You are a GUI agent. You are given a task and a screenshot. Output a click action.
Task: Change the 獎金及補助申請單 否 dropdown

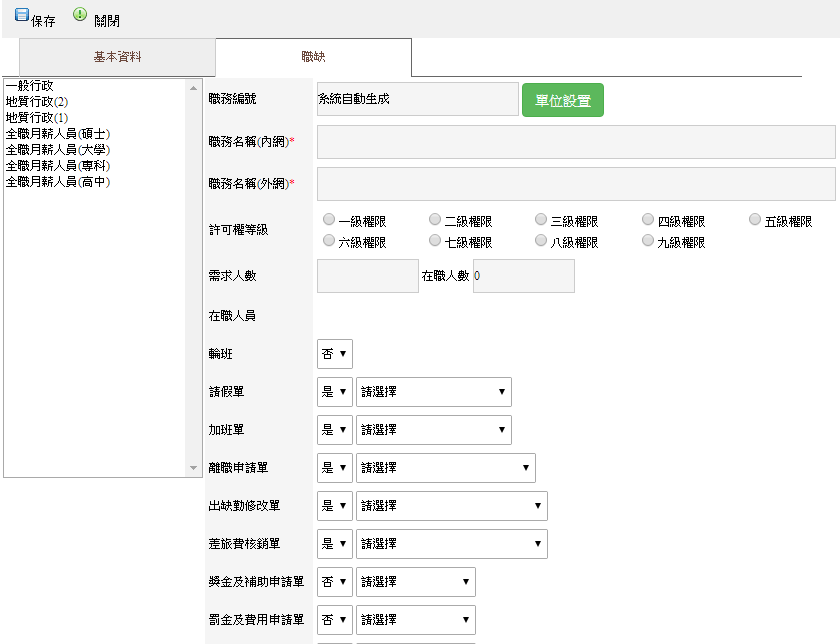(x=334, y=582)
